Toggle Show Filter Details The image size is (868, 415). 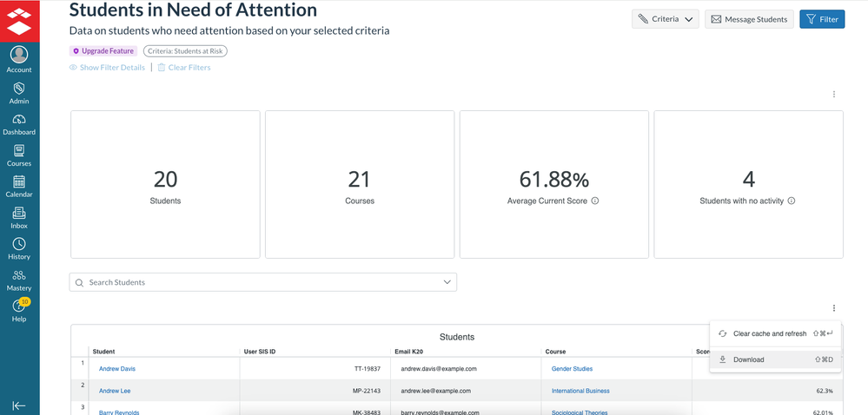[107, 68]
